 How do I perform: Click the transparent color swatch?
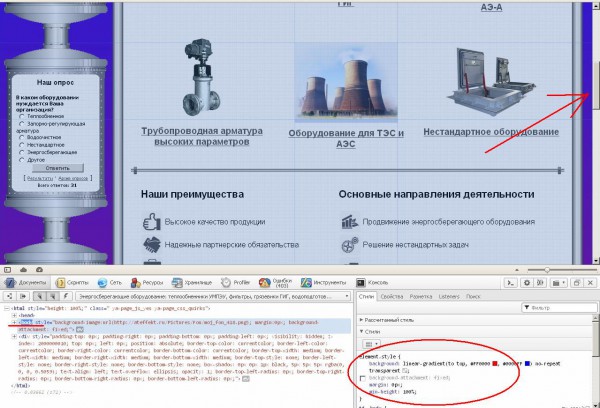pos(405,370)
